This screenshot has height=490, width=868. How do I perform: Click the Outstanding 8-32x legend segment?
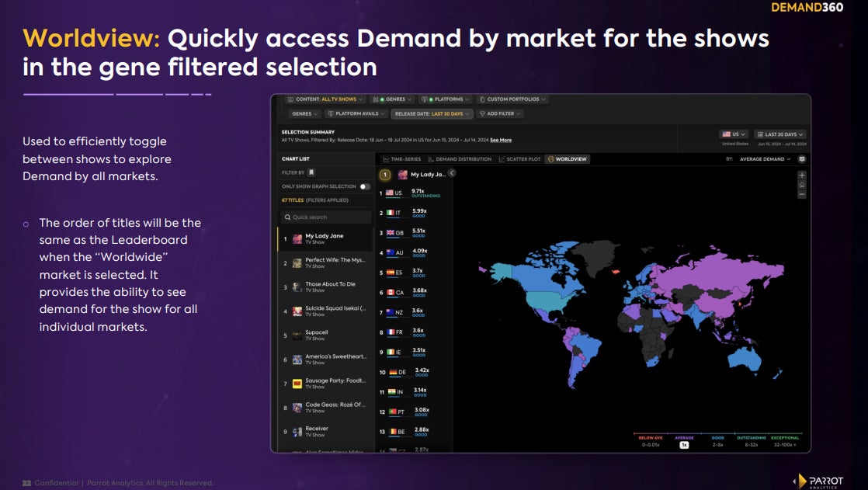pyautogui.click(x=752, y=441)
